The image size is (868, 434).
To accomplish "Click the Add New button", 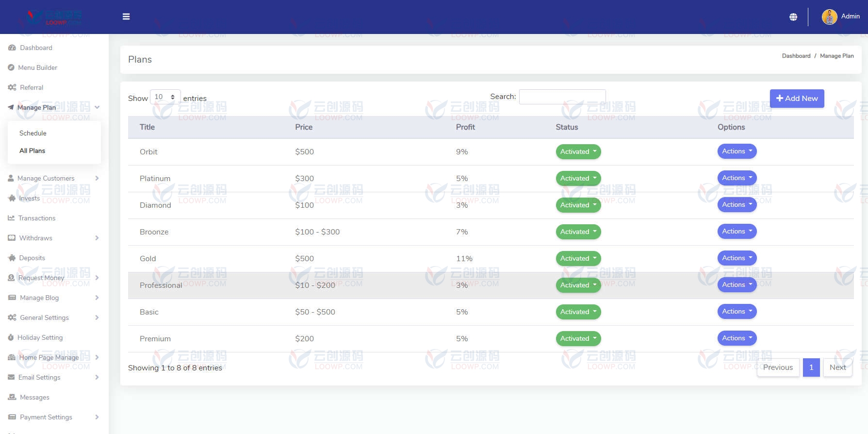I will click(x=797, y=98).
